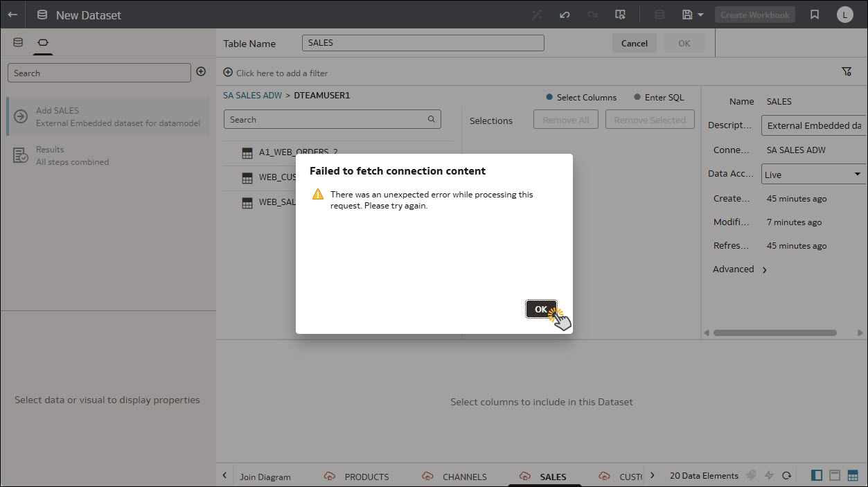The image size is (868, 487).
Task: Click the Cancel button
Action: (634, 43)
